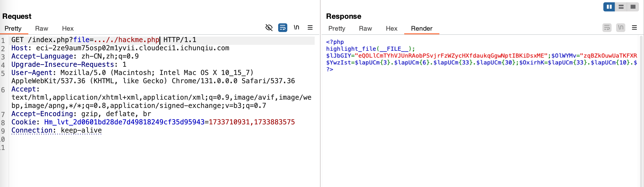The width and height of the screenshot is (644, 187).
Task: Click the Accept-Encoding header line
Action: tap(81, 114)
